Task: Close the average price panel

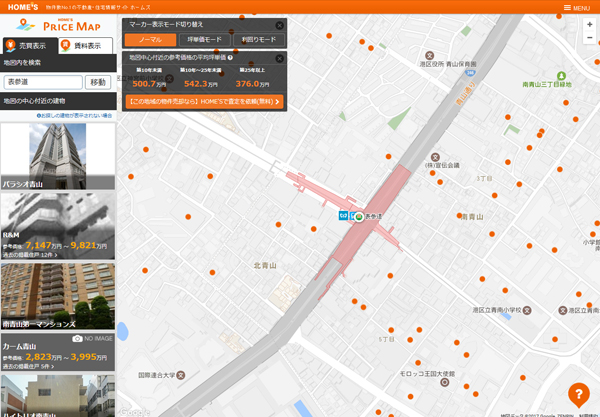Action: click(280, 58)
